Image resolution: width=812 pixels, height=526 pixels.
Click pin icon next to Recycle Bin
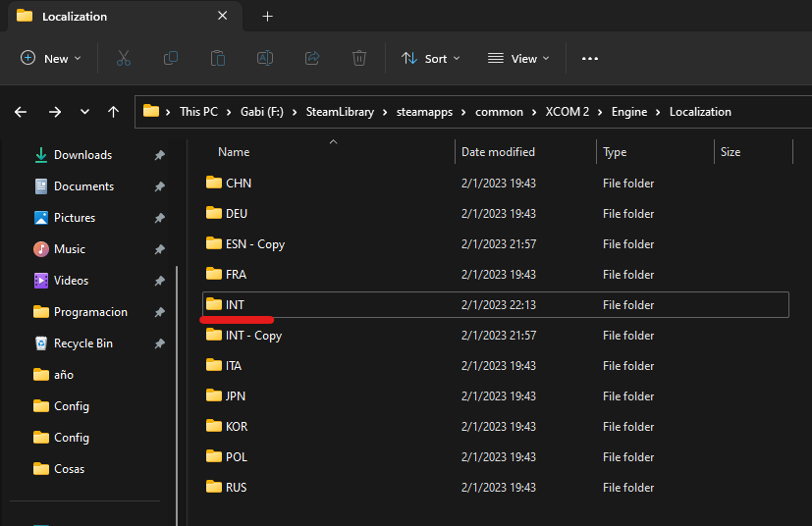[159, 343]
